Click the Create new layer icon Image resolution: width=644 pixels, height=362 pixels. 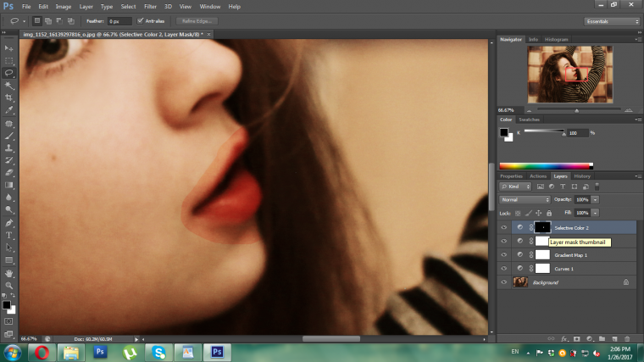[614, 338]
